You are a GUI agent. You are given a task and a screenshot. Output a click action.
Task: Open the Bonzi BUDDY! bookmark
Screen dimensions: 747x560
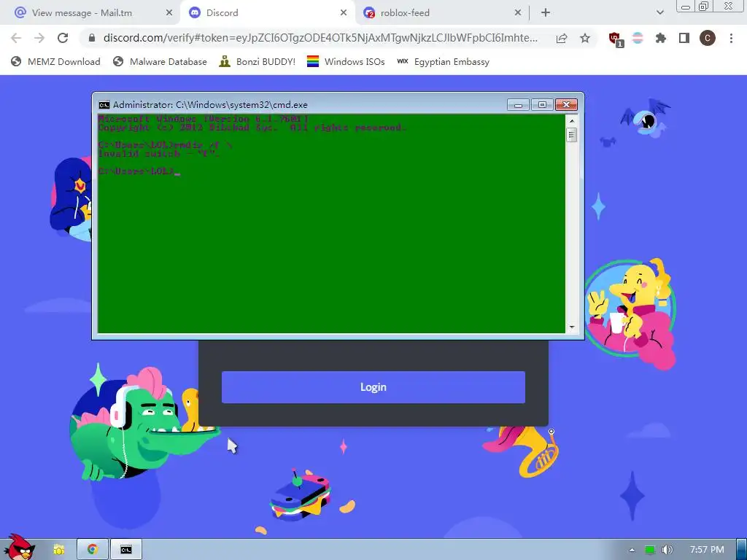[x=258, y=62]
